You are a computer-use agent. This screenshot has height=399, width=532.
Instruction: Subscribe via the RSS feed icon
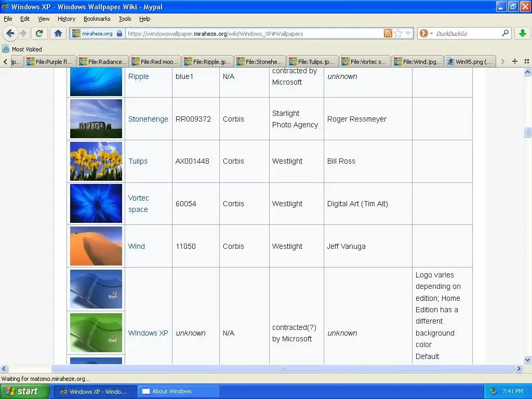click(388, 33)
